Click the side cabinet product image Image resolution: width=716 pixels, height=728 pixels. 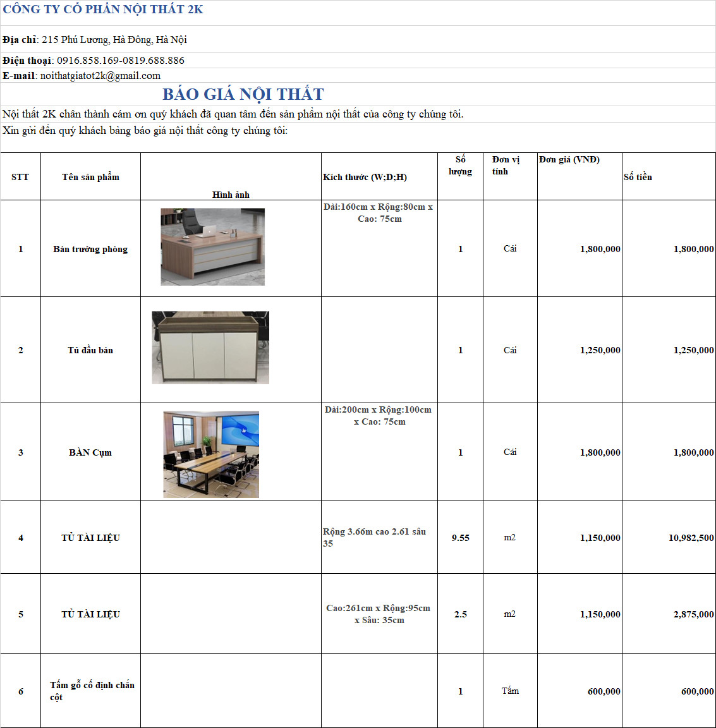coord(210,348)
